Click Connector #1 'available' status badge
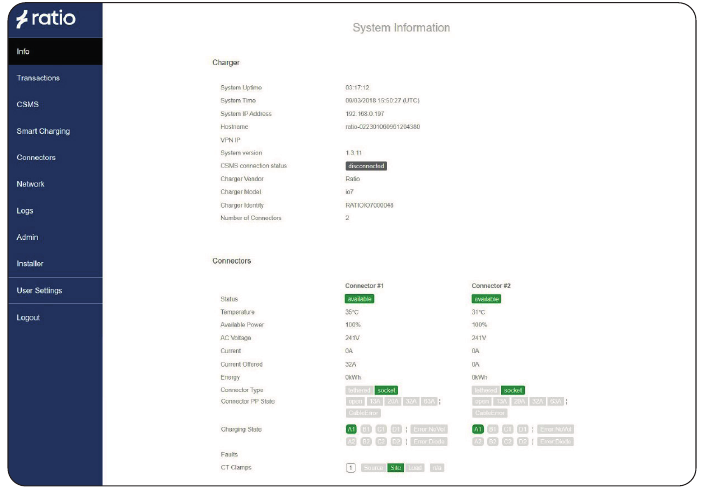The width and height of the screenshot is (711, 494). point(360,299)
